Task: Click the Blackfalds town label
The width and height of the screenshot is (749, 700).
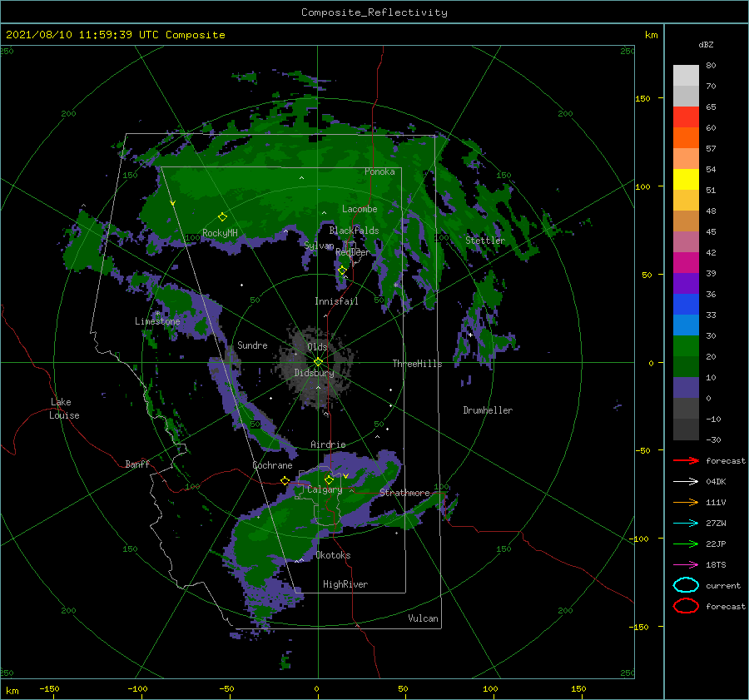Action: tap(354, 231)
